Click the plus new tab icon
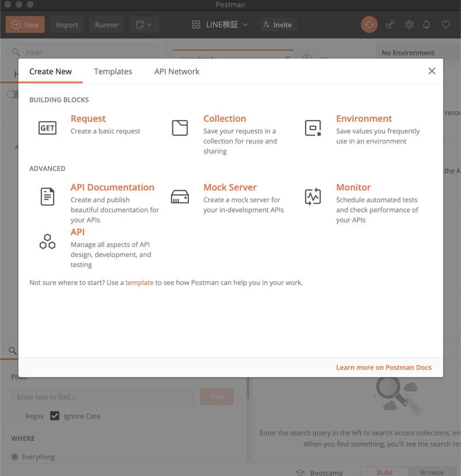The height and width of the screenshot is (476, 461). (x=307, y=57)
